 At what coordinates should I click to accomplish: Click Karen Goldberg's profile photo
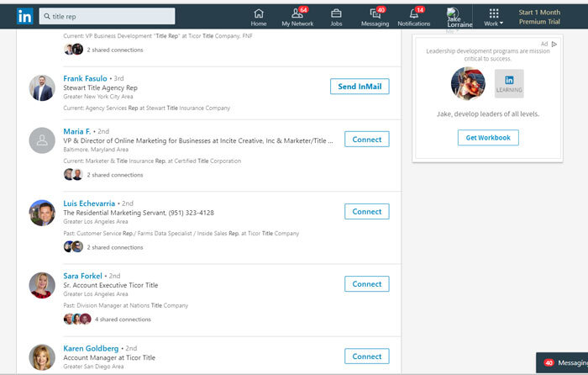pos(42,357)
